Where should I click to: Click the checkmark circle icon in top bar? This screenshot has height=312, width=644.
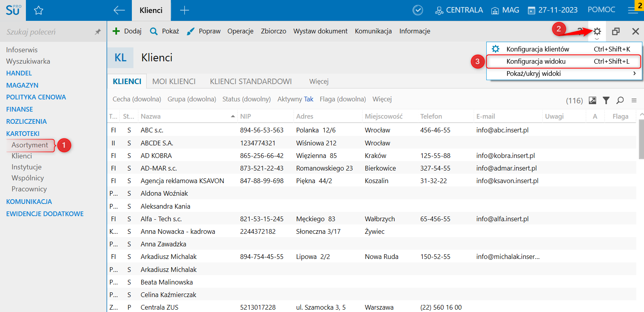[x=418, y=10]
